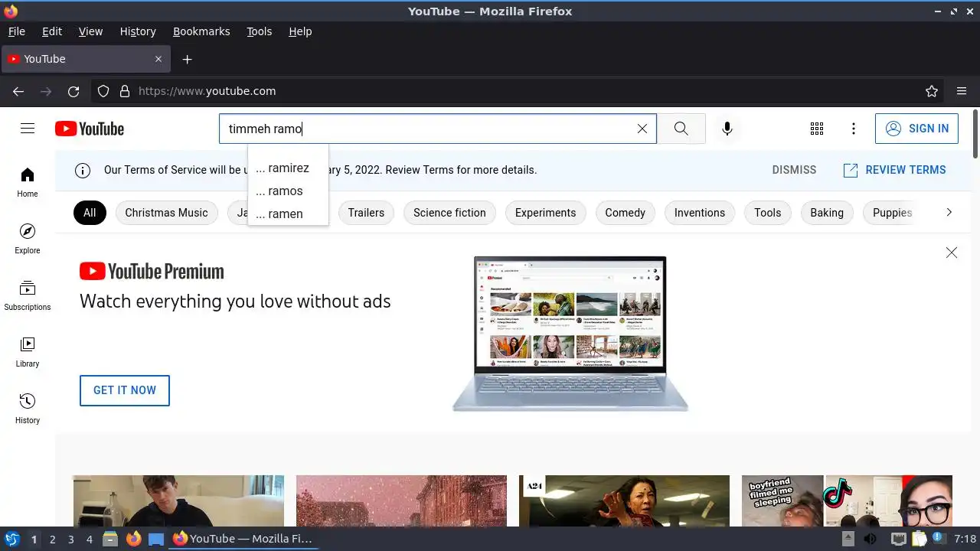This screenshot has height=551, width=980.
Task: Select the Comedy chip
Action: [x=625, y=213]
